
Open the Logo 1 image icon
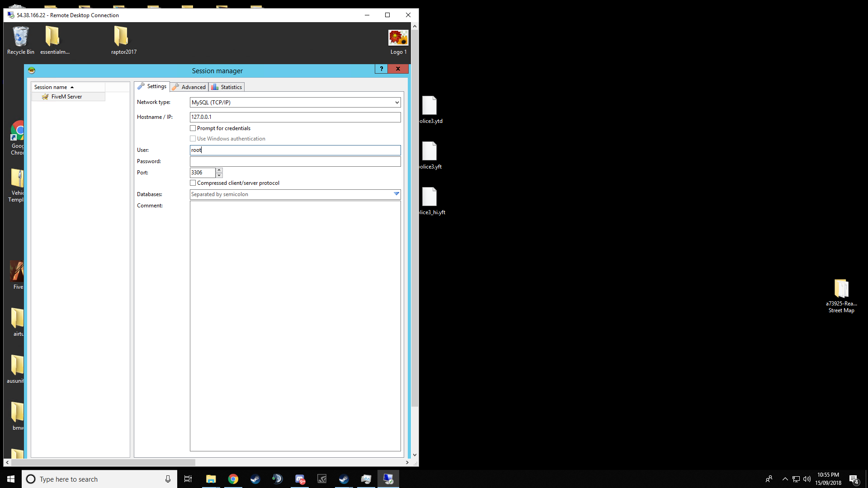click(x=398, y=38)
